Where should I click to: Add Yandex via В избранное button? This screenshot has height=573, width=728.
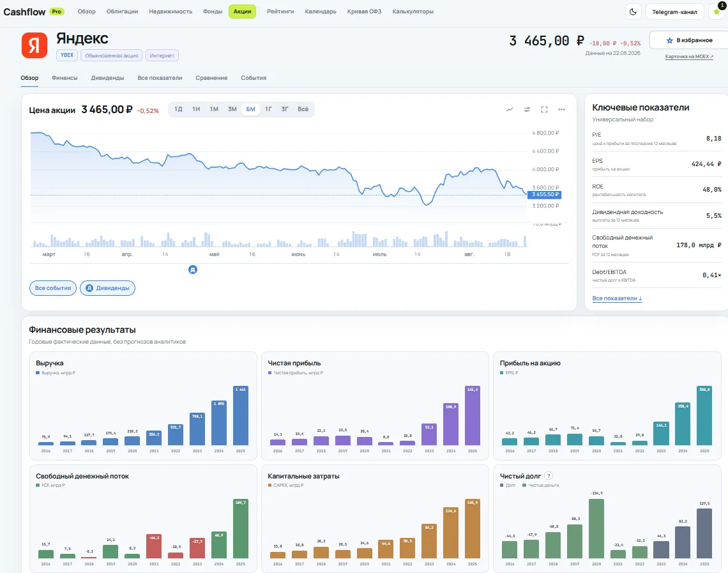(x=689, y=40)
